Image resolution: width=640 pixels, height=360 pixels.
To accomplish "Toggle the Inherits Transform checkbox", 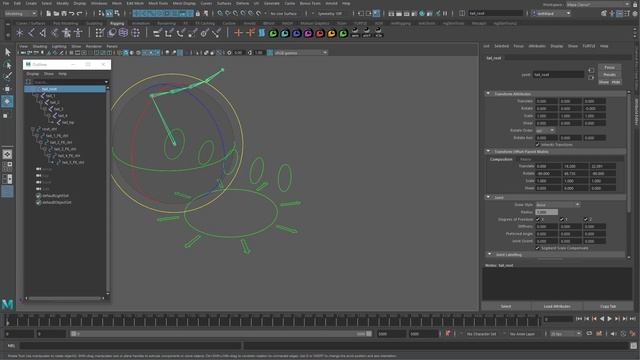I will pos(538,144).
